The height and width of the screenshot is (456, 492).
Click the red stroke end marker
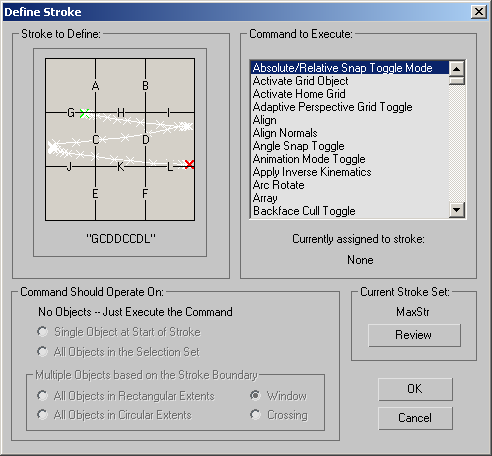click(189, 164)
